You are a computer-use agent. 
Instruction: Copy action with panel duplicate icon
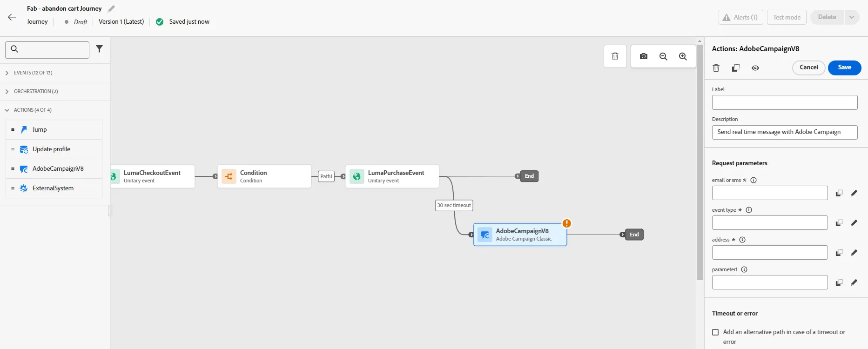coord(736,68)
